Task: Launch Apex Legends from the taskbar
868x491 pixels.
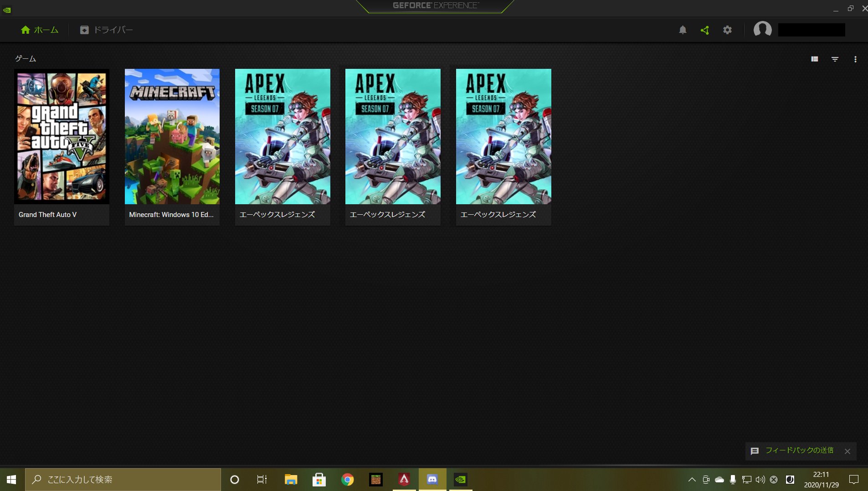Action: 404,479
